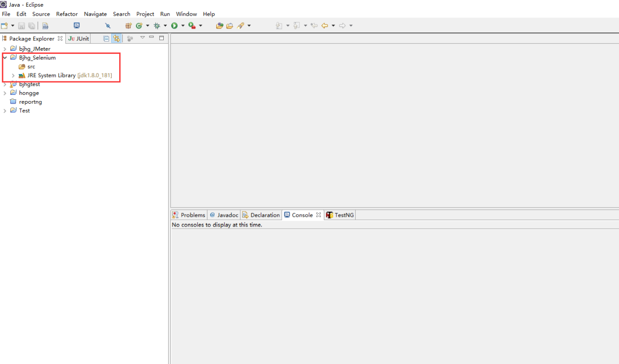Open the Window menu
The image size is (619, 364).
tap(186, 14)
